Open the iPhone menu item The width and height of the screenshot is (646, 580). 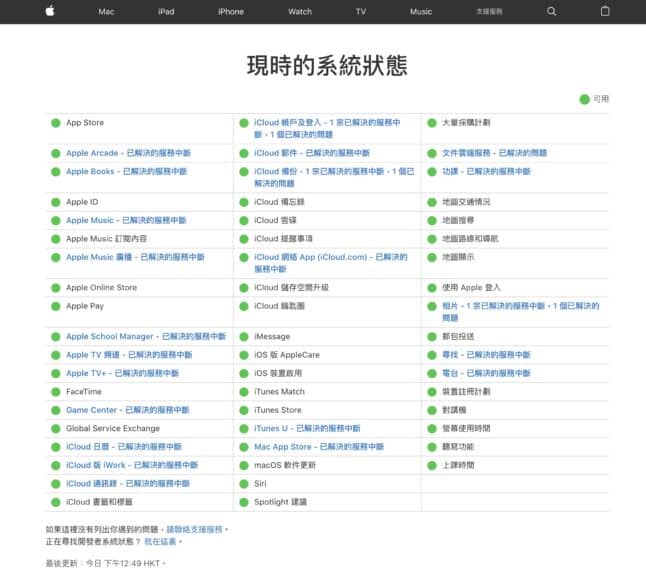[231, 12]
